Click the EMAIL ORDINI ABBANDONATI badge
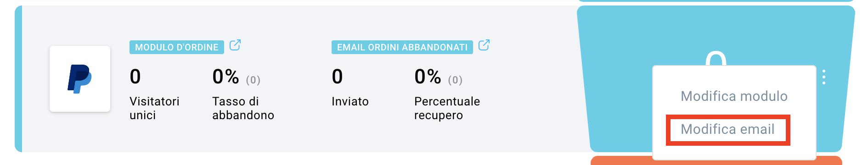868x165 pixels. pyautogui.click(x=402, y=47)
